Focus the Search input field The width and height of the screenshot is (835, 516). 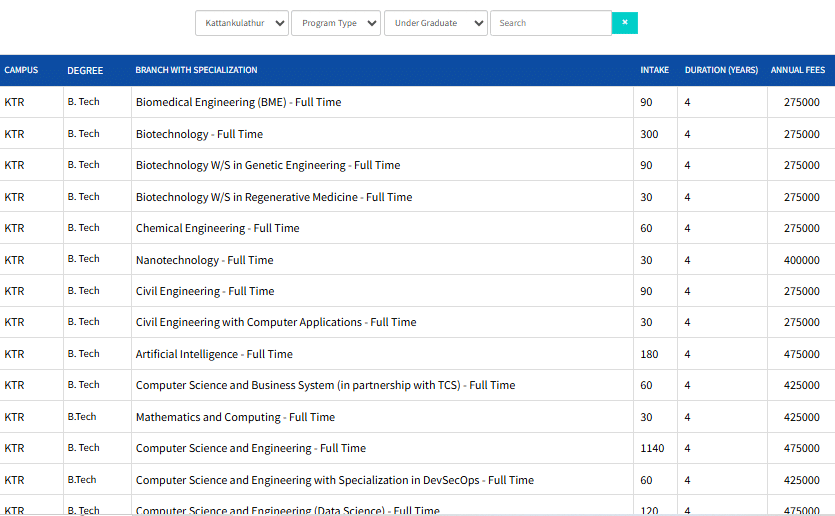pyautogui.click(x=550, y=23)
